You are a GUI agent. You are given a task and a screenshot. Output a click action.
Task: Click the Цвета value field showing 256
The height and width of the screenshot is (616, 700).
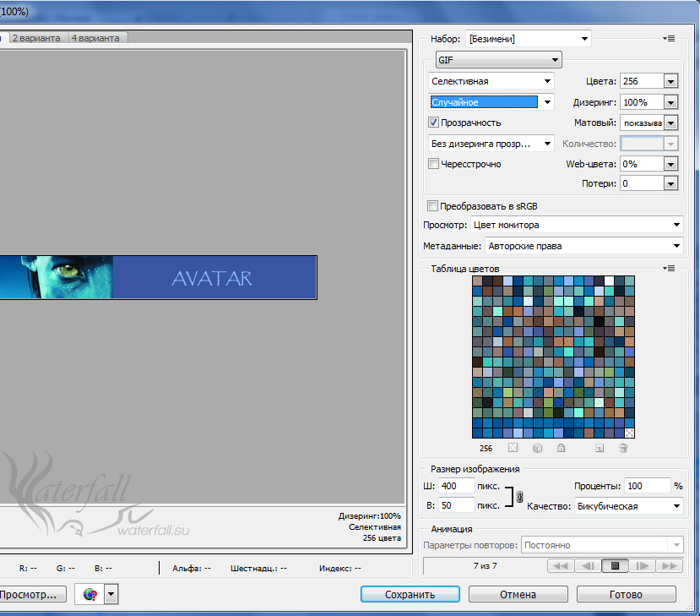(x=642, y=81)
